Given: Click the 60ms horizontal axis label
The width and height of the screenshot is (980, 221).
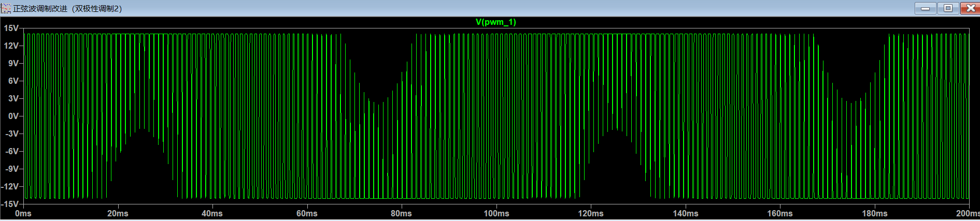Looking at the screenshot, I should coord(307,214).
